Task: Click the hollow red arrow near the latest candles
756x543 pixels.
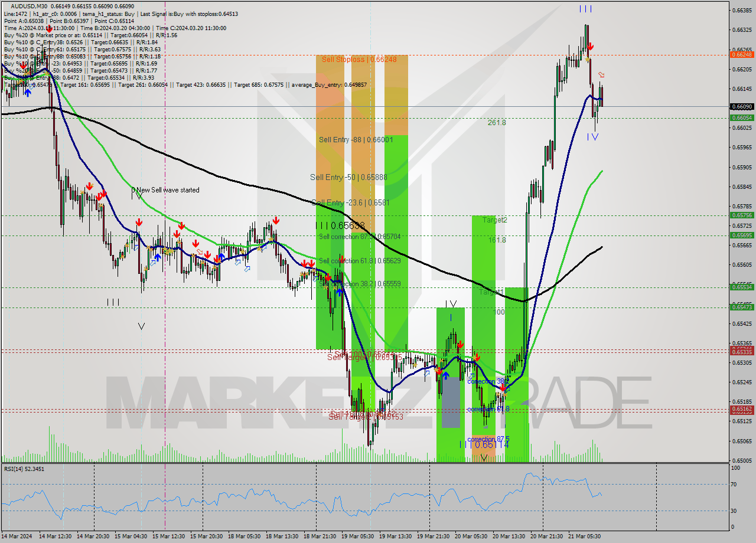Action: coord(601,74)
